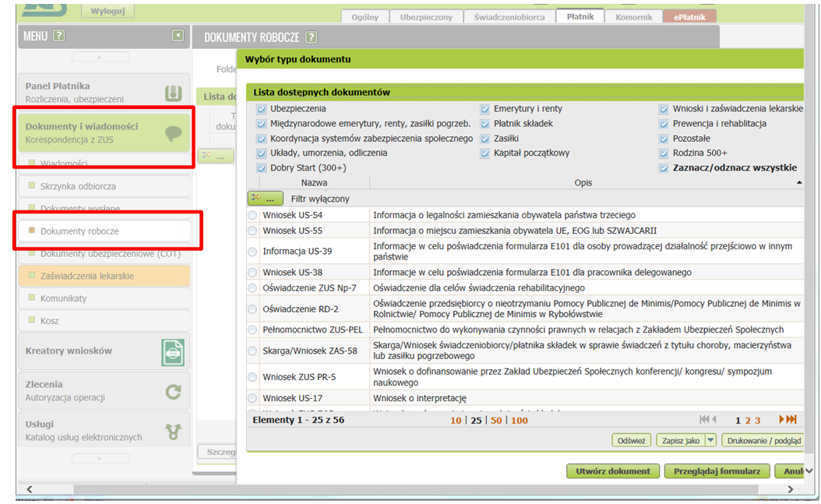Click help icon beside Dokumenty robocze title

312,37
